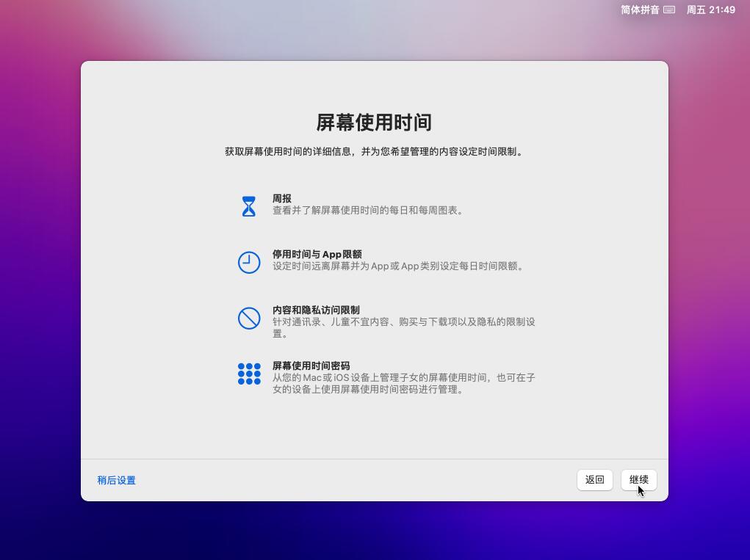
Task: Select the 屏幕使用时间密码 heading text
Action: pos(313,365)
